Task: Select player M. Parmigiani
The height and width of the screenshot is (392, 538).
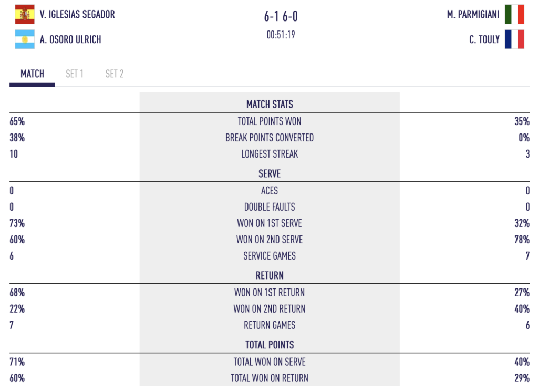Action: tap(473, 14)
